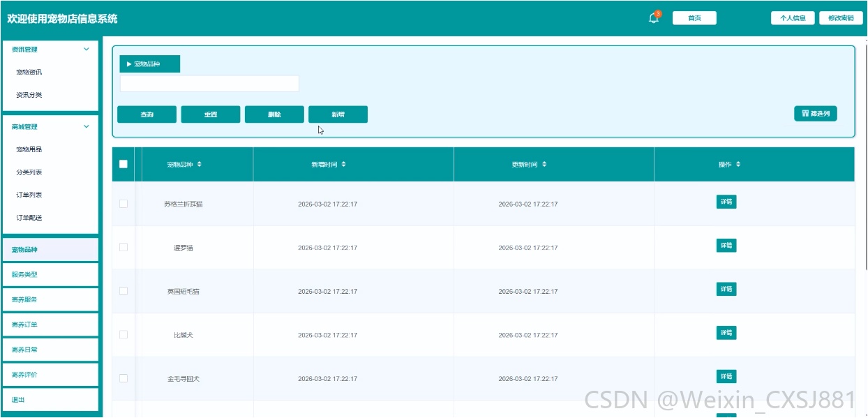868x418 pixels.
Task: Check the row for 英国短毛猫
Action: (124, 291)
